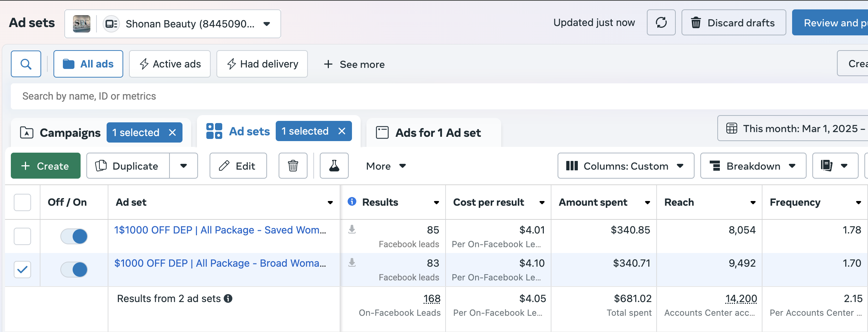
Task: Open the Breakdown dropdown
Action: tap(753, 166)
